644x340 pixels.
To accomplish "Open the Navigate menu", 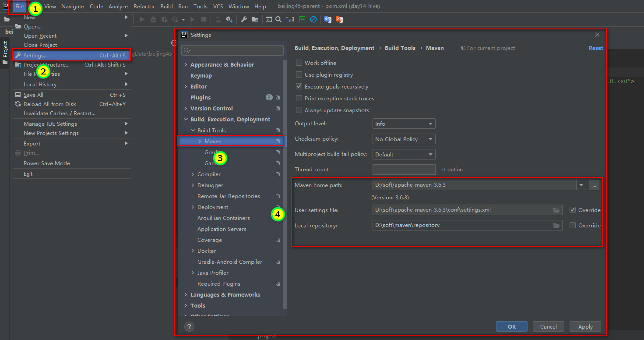I will tap(73, 7).
